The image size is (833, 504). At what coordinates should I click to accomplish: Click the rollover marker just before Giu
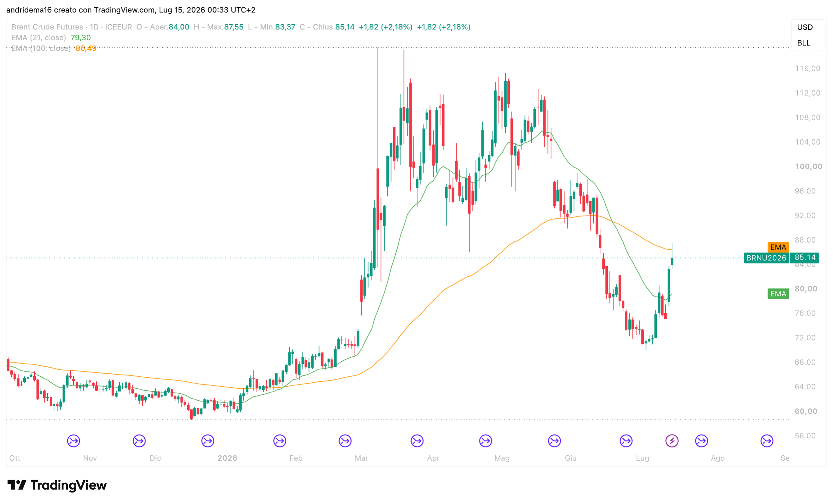click(554, 441)
